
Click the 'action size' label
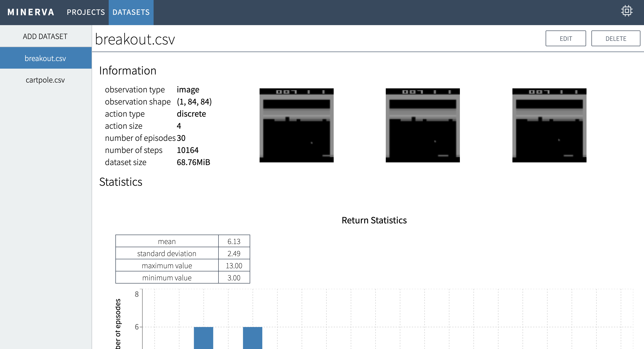pos(124,126)
